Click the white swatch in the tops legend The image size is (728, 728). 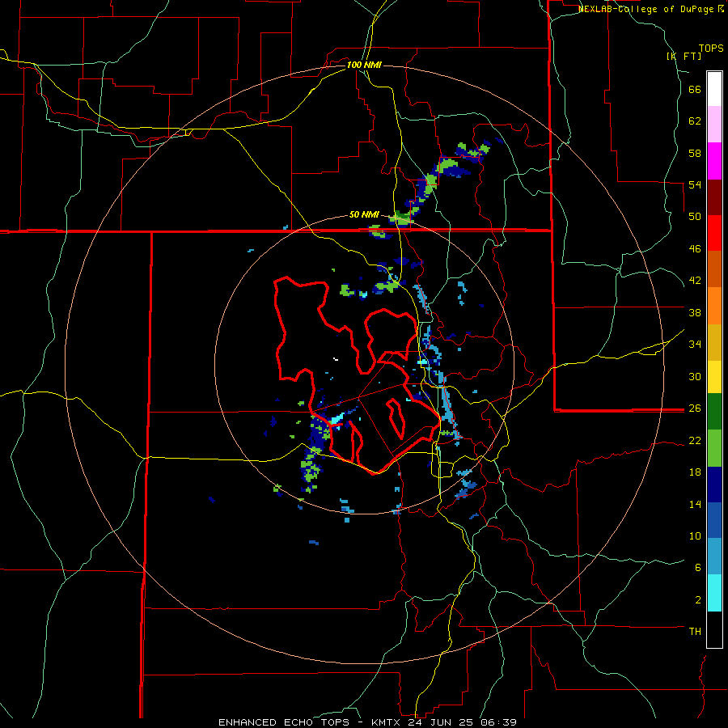click(714, 89)
